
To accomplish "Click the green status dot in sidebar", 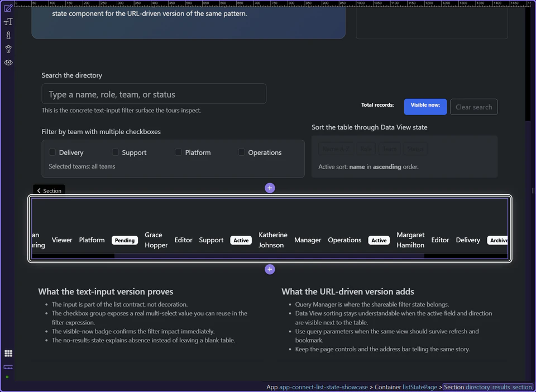I will point(7,377).
